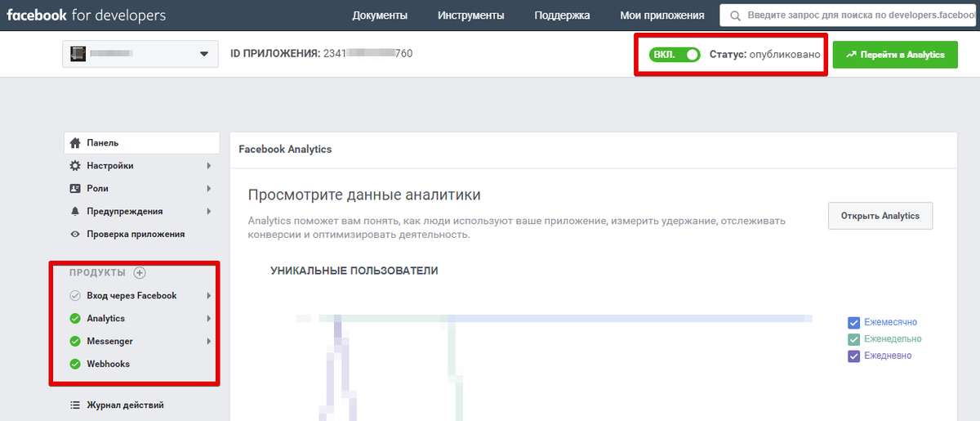Open Роли sidebar item
Screen dimensions: 980x421
tap(141, 188)
